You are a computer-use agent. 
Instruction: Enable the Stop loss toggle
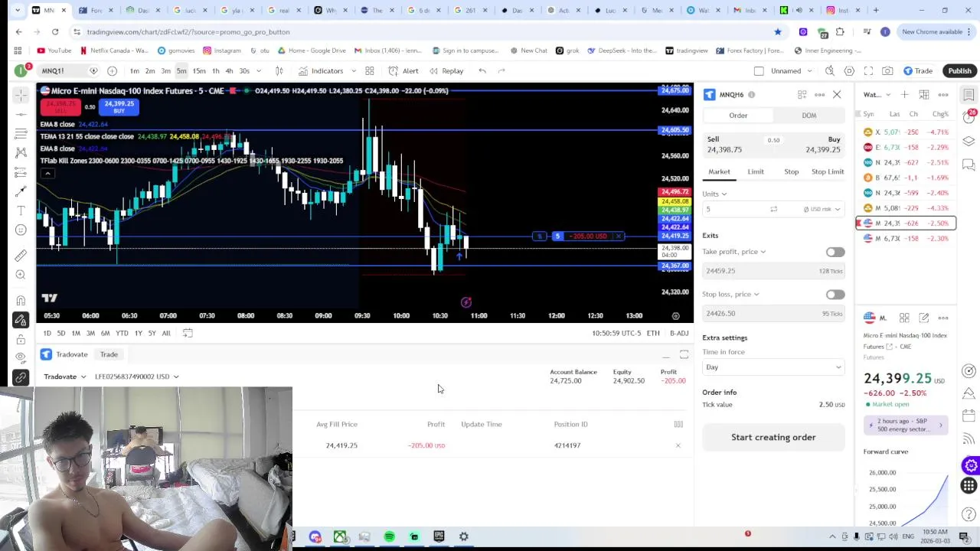(835, 295)
